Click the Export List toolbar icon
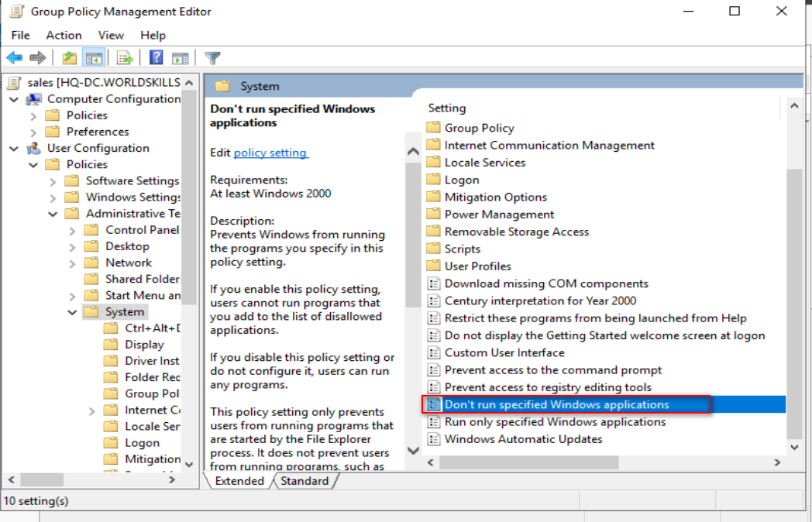The image size is (812, 522). [x=124, y=57]
